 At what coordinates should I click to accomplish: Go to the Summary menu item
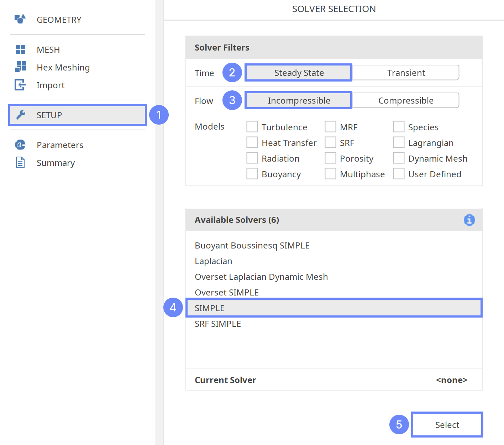point(56,163)
